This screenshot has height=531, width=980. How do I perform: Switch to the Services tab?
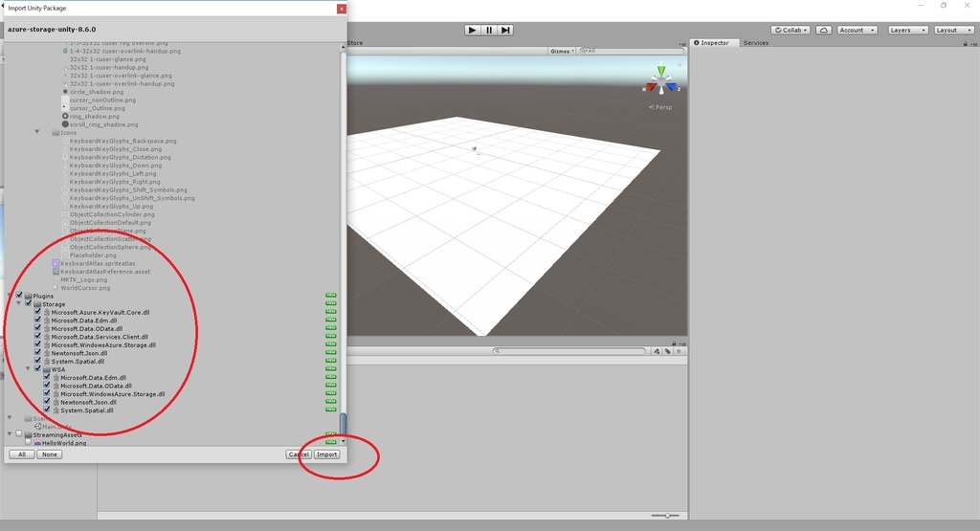[x=756, y=43]
